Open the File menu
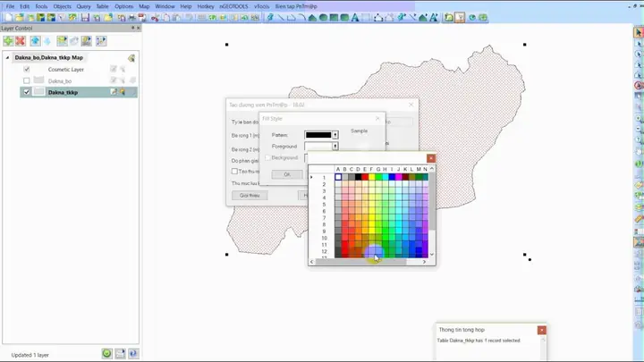 pos(10,6)
